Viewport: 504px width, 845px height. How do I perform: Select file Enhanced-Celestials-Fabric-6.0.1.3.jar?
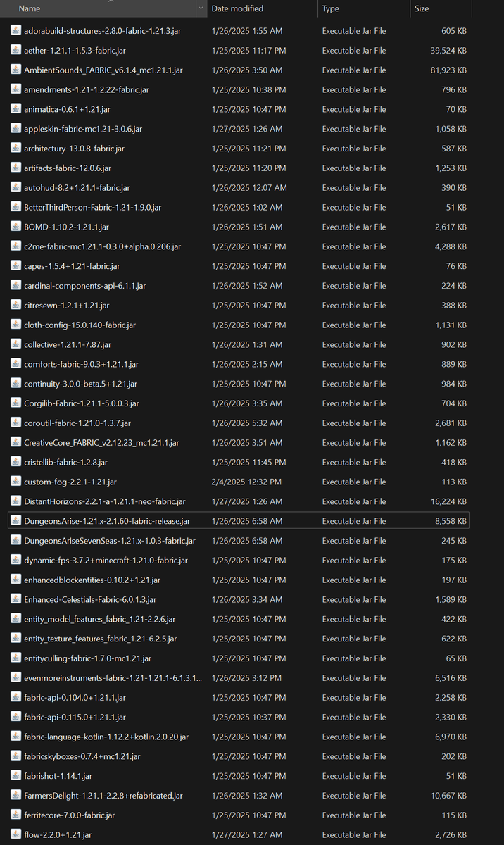(90, 600)
